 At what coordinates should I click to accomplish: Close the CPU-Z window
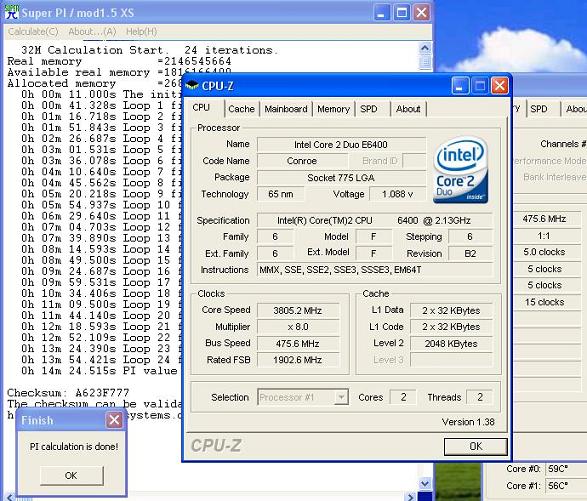click(x=499, y=86)
